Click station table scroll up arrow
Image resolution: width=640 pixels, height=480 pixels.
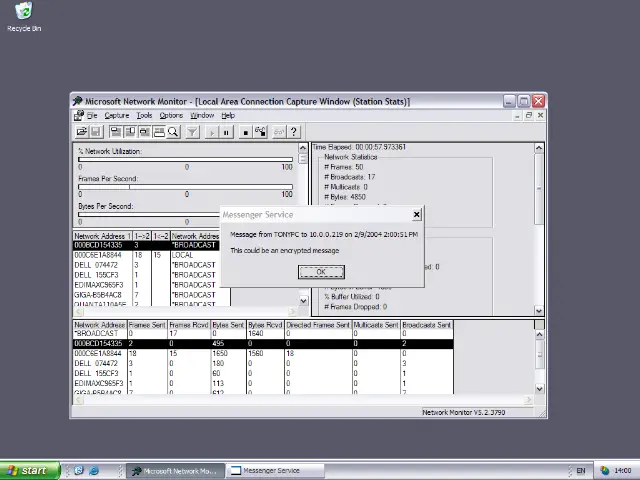539,335
